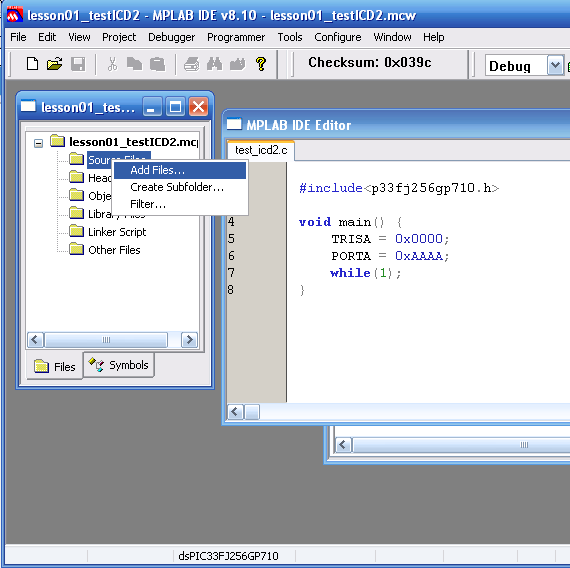This screenshot has width=570, height=568.
Task: Select the Linker Script tree item
Action: coord(117,232)
